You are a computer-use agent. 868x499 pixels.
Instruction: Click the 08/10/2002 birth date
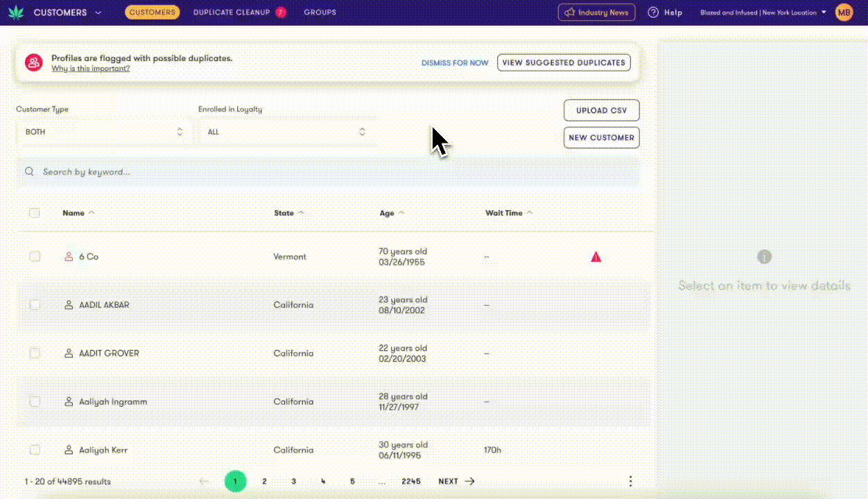point(402,310)
